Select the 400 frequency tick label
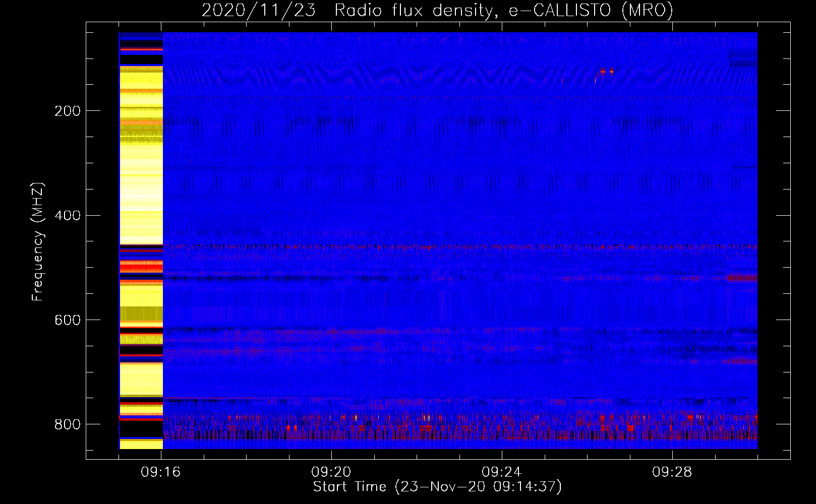 coord(68,216)
